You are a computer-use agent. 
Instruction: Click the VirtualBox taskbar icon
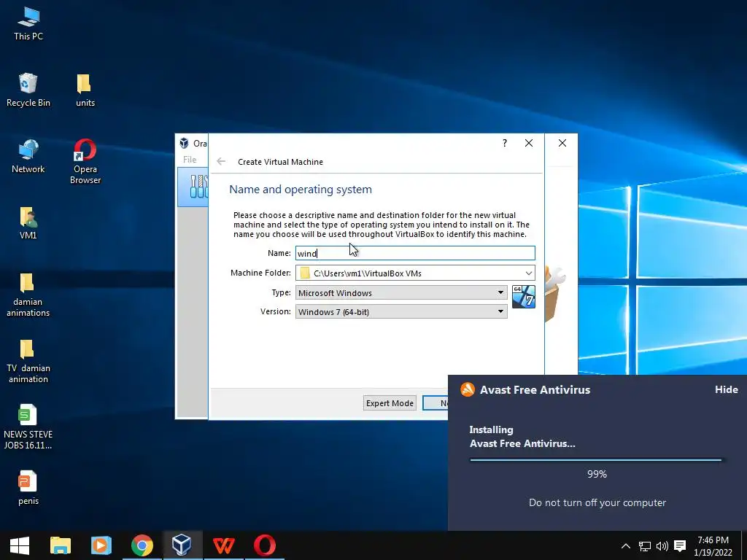[x=182, y=545]
